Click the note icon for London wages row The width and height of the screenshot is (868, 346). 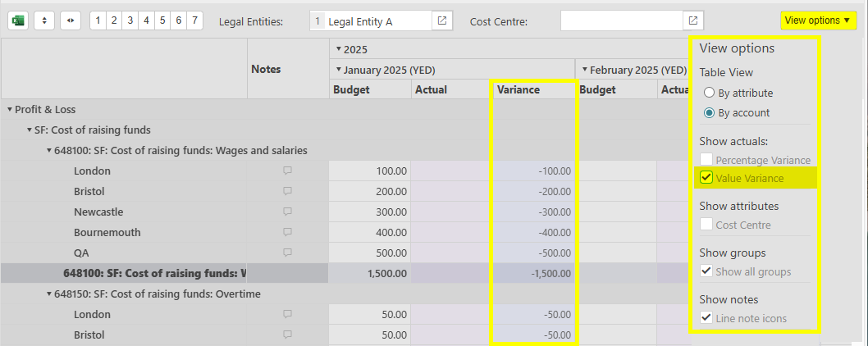pos(287,171)
